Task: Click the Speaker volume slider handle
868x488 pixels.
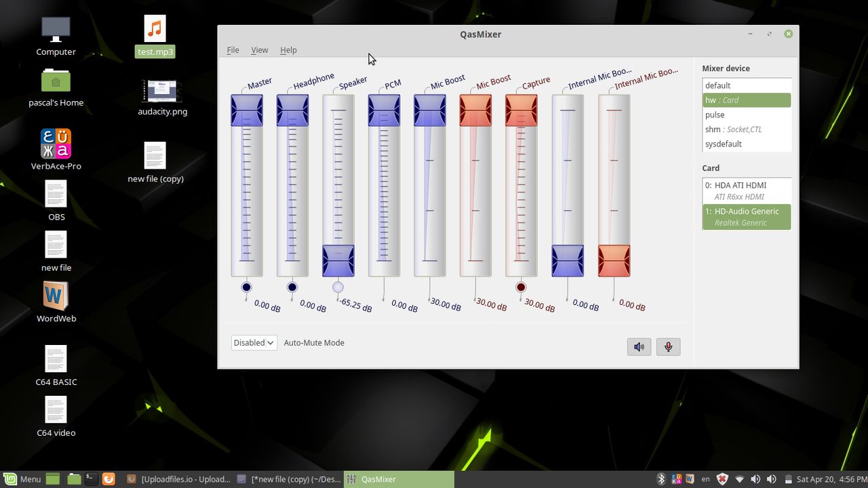Action: tap(338, 261)
